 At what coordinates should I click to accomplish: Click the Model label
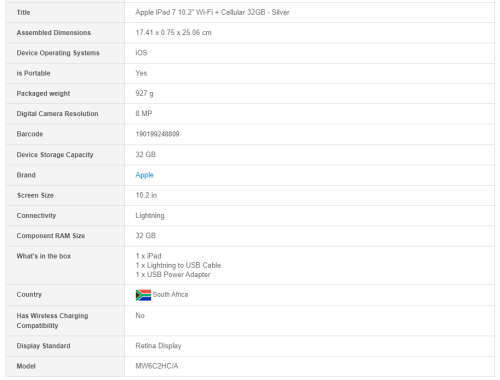(x=26, y=366)
